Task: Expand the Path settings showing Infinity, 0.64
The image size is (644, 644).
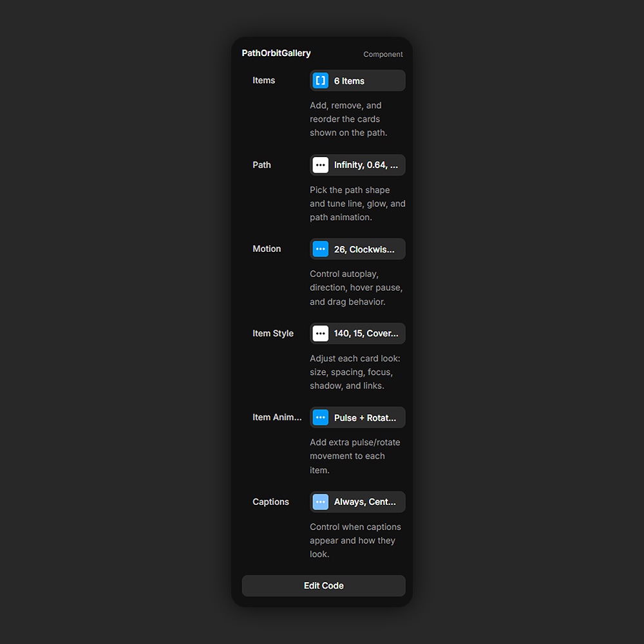Action: pos(357,165)
